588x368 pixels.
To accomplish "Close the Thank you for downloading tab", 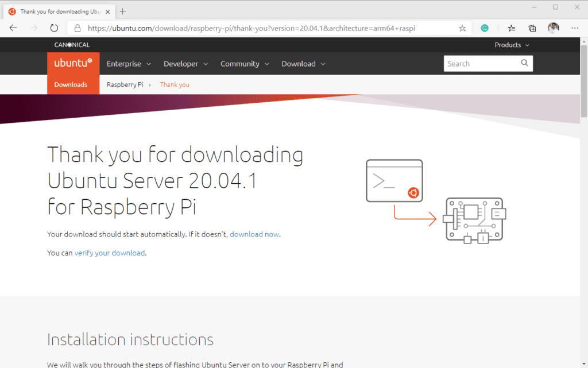I will pos(107,11).
